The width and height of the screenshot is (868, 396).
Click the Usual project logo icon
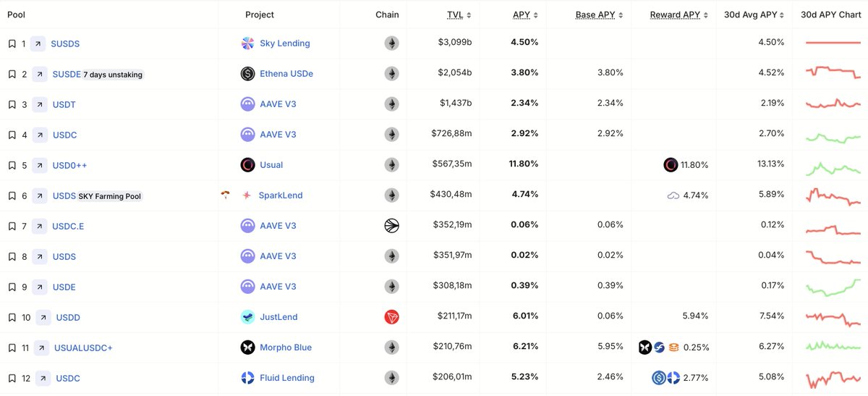coord(247,165)
